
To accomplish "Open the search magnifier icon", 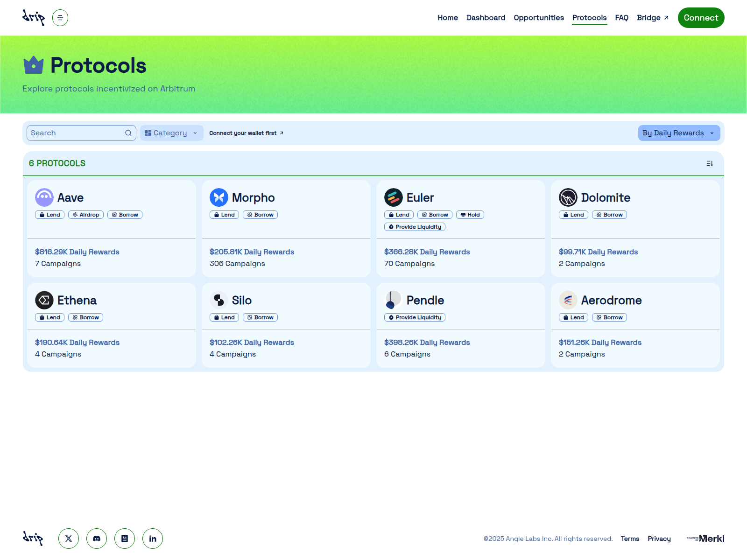I will click(x=128, y=133).
